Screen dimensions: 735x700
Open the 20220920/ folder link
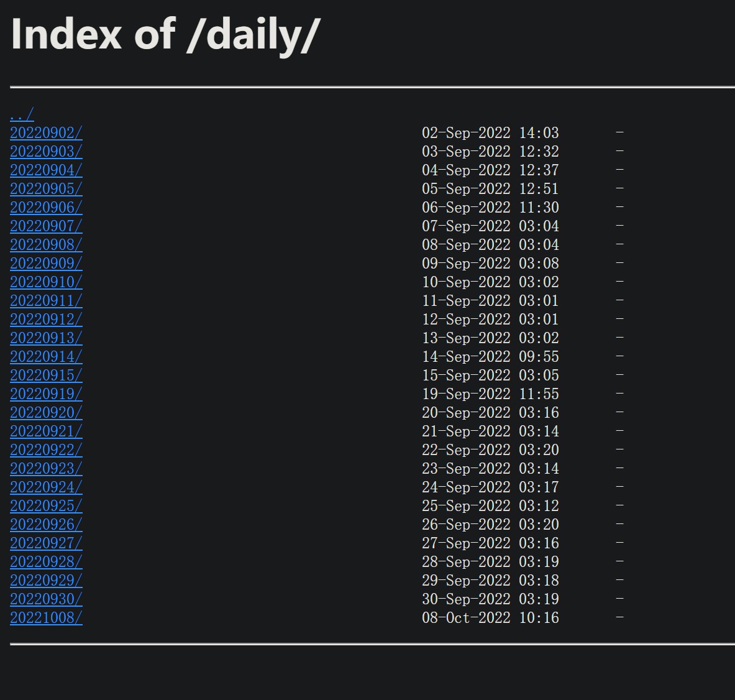(x=47, y=412)
